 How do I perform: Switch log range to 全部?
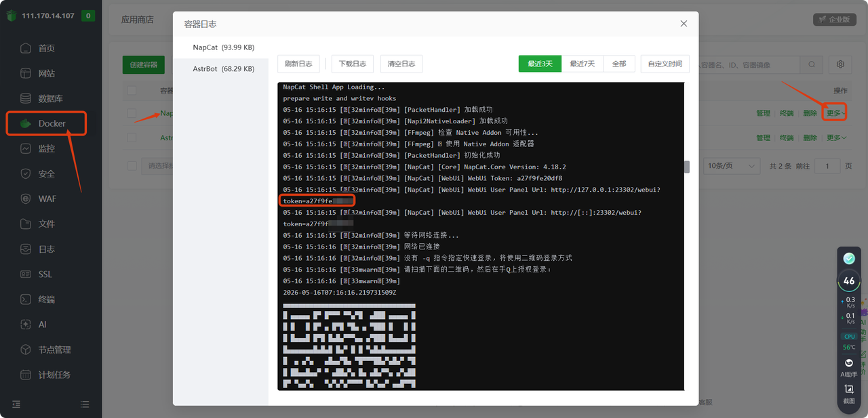coord(619,64)
